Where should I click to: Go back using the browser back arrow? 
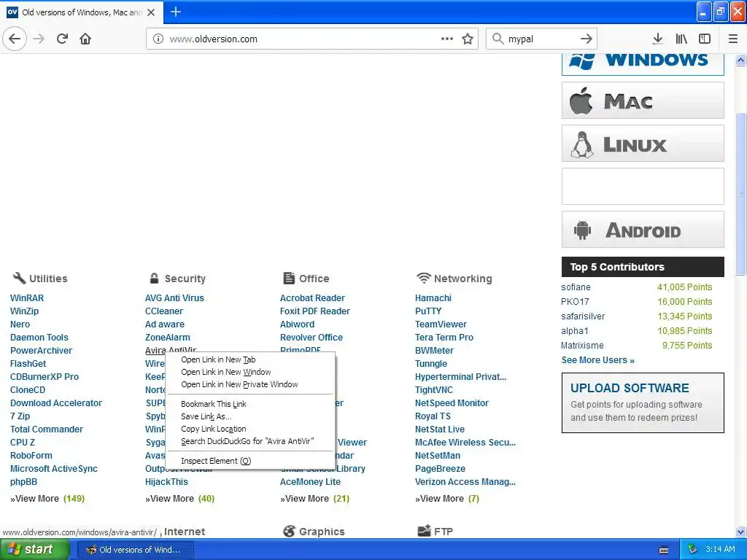pyautogui.click(x=15, y=39)
